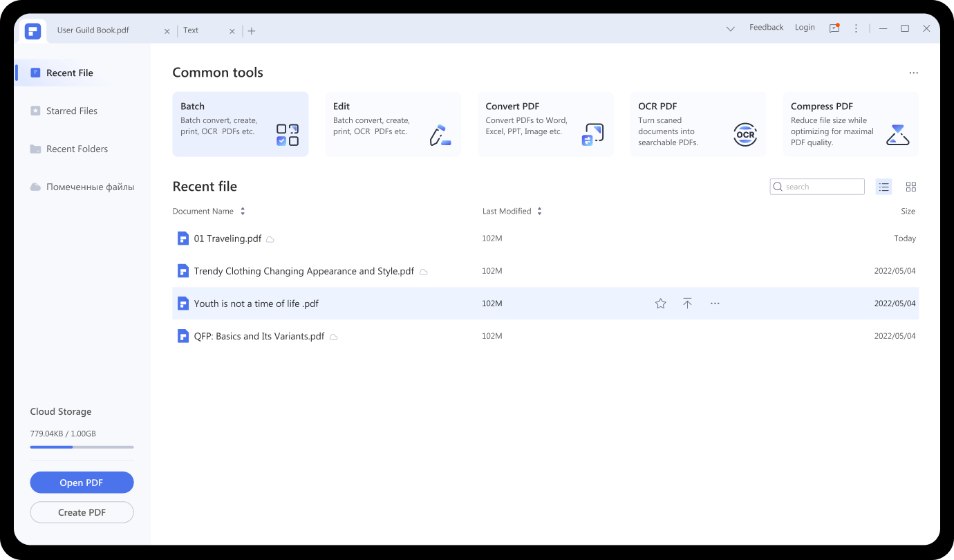Open the OCR PDF tool

pos(698,124)
